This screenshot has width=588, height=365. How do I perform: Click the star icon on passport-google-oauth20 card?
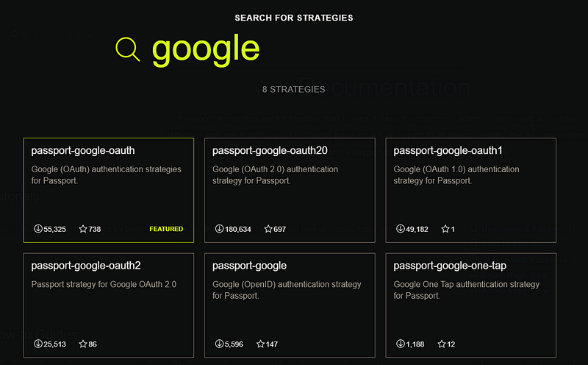(268, 229)
